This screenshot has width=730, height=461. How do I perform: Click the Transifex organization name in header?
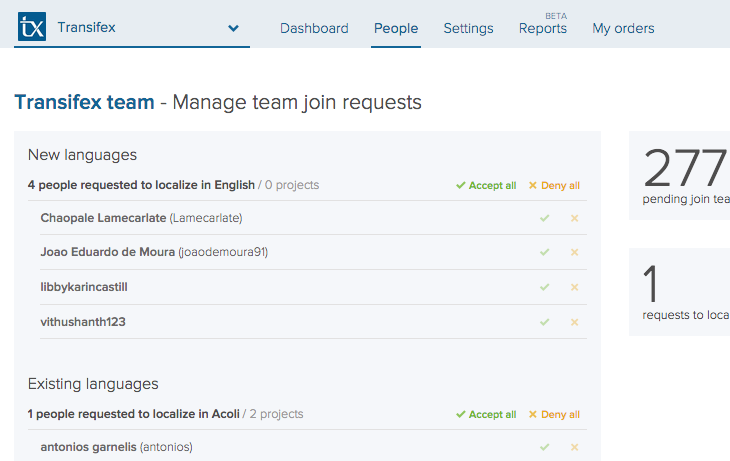click(87, 27)
